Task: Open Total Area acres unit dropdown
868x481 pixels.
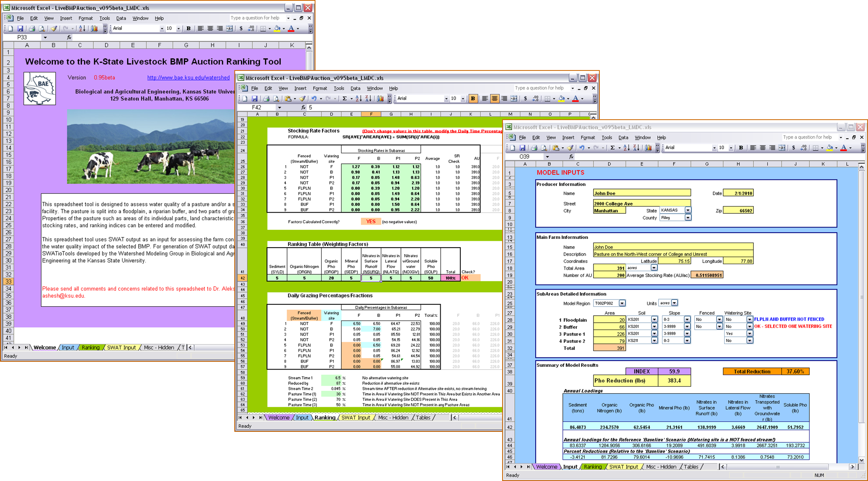Action: (x=654, y=268)
